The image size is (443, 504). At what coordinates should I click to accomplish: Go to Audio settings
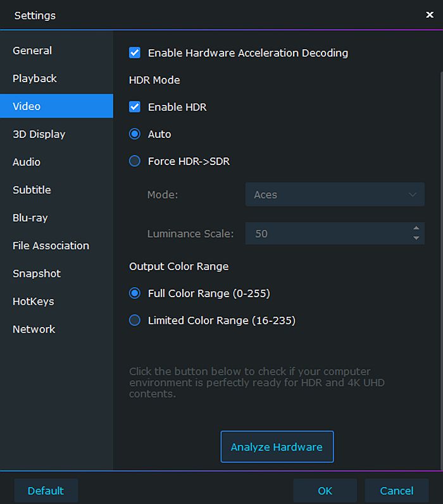(27, 162)
